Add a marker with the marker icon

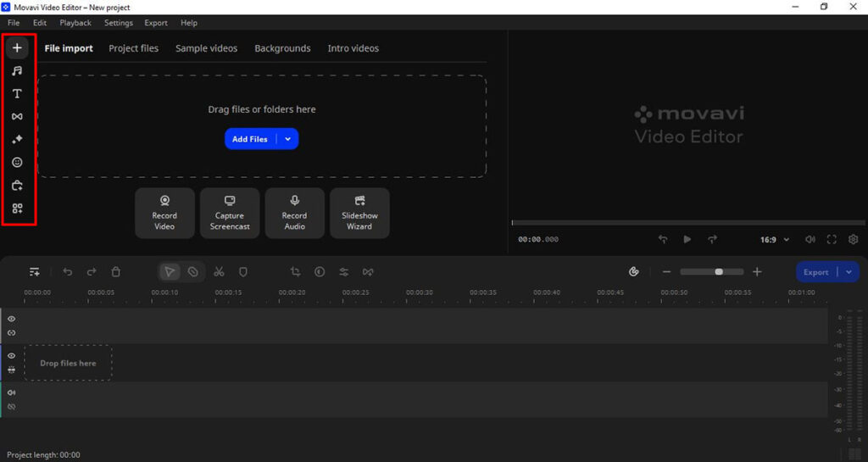pos(243,271)
